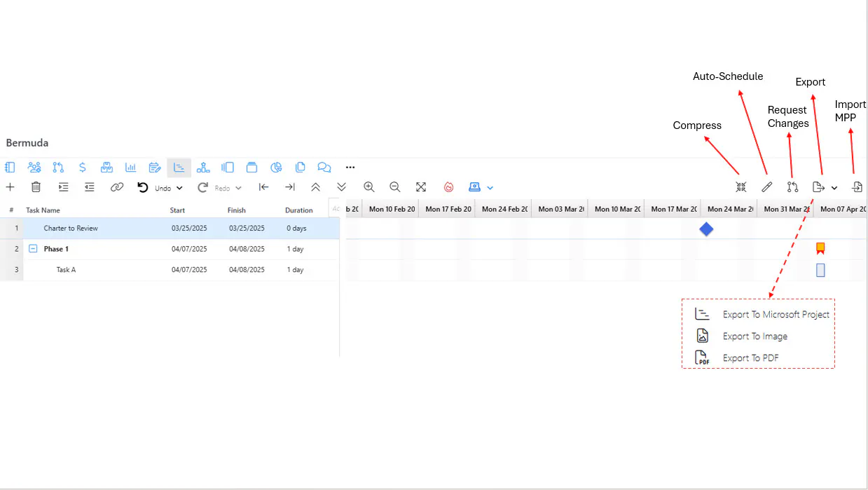Open the comments chat icon
This screenshot has width=868, height=490.
pos(324,168)
